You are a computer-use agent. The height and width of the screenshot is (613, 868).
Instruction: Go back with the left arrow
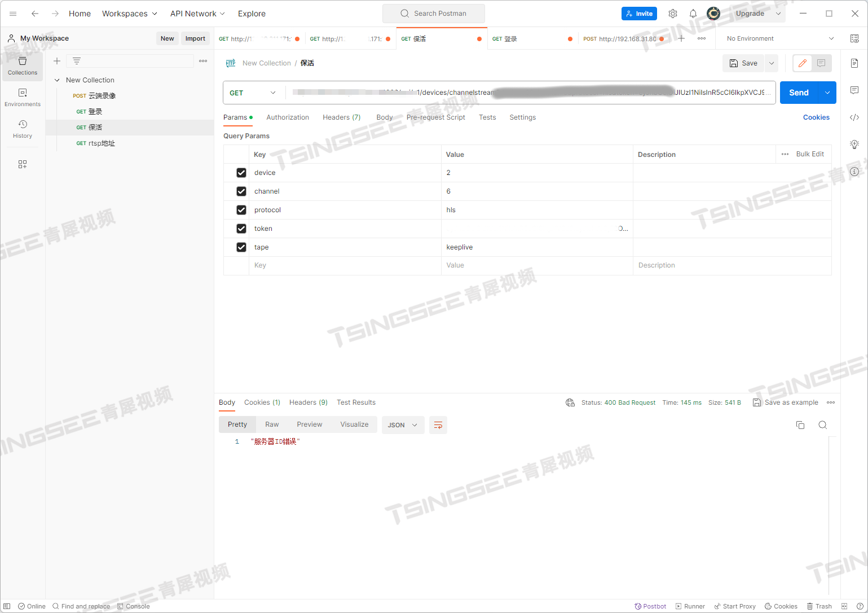[x=35, y=14]
